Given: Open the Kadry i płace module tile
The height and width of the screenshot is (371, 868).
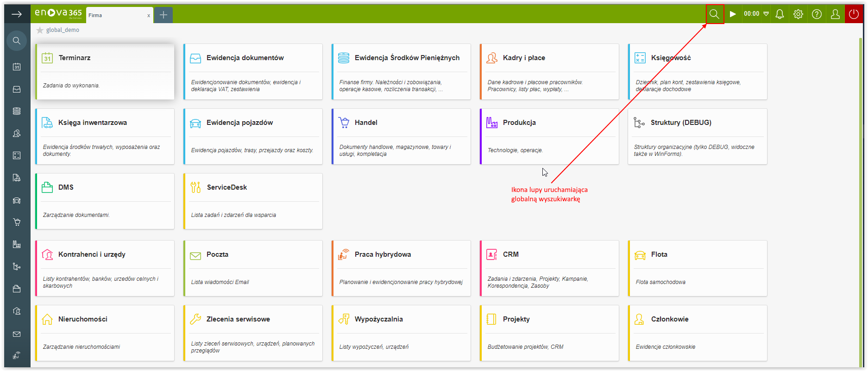Looking at the screenshot, I should click(x=549, y=72).
